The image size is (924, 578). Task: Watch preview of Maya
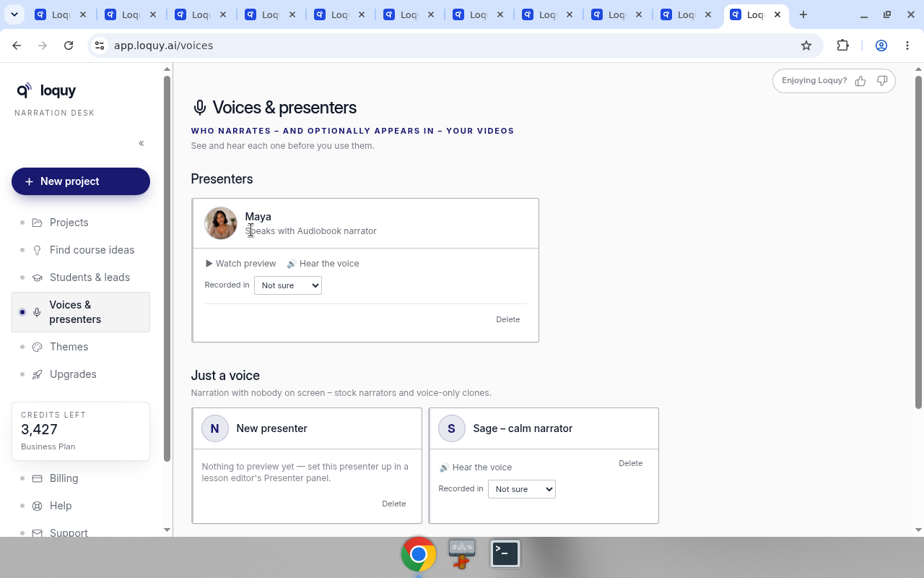pyautogui.click(x=240, y=264)
